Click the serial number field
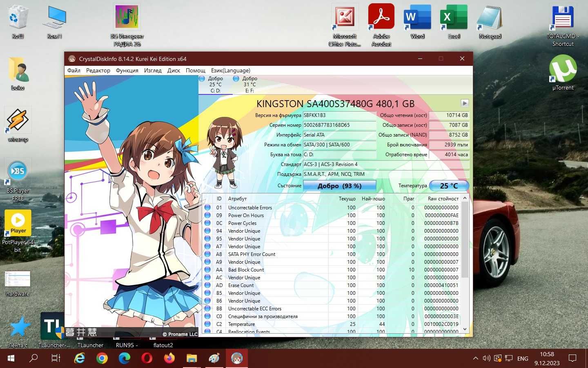Screen dimensions: 588x368 coord(339,125)
